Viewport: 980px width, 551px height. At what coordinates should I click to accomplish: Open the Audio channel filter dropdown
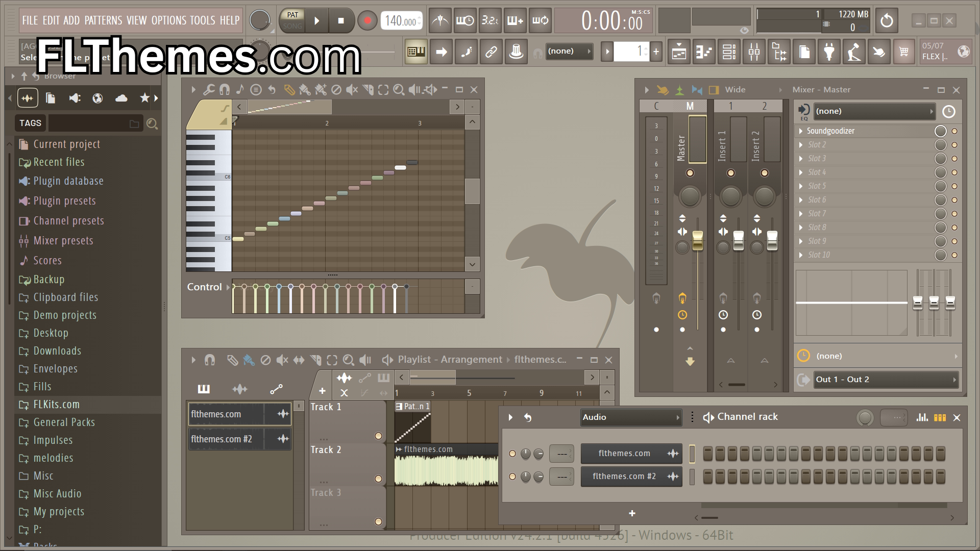pyautogui.click(x=631, y=417)
